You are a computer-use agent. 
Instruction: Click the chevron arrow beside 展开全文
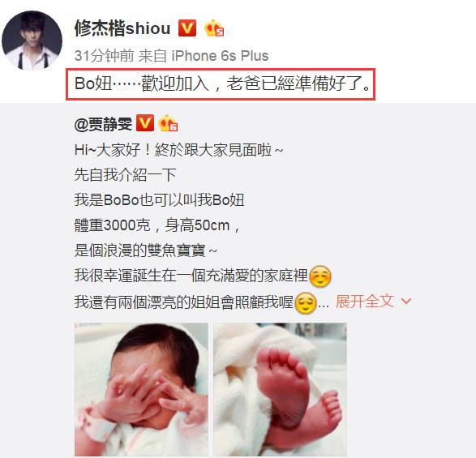point(406,302)
